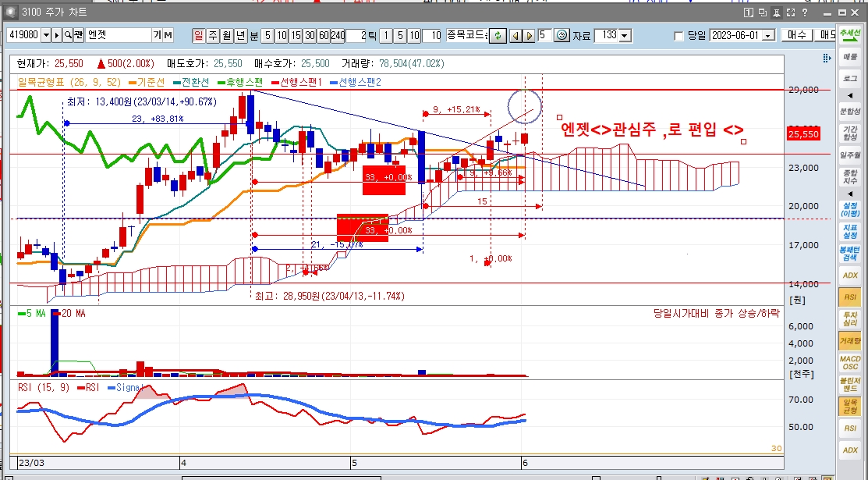Toggle the MACD OSC indicator button
Viewport: 868px width, 480px height.
point(850,362)
